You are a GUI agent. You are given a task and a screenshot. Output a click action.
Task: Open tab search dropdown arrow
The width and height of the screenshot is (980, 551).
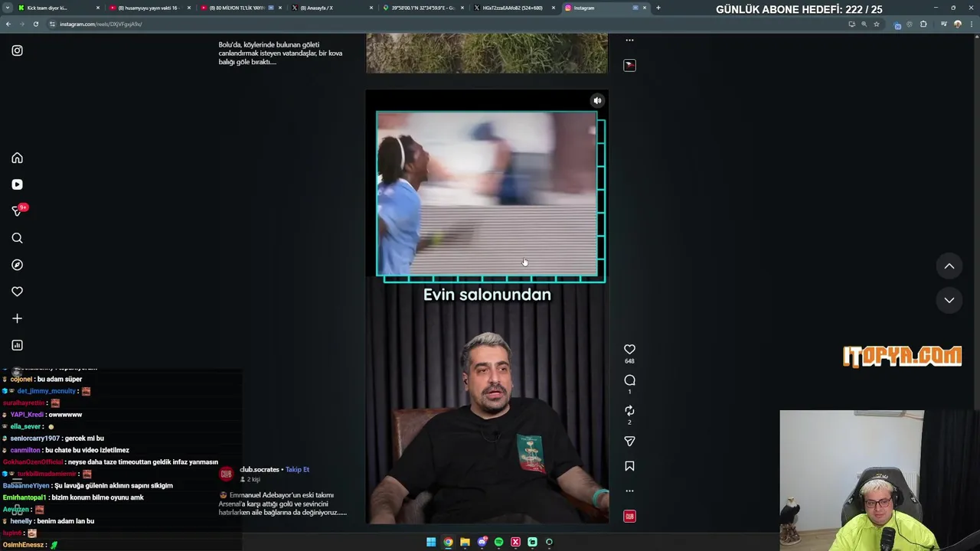(8, 8)
